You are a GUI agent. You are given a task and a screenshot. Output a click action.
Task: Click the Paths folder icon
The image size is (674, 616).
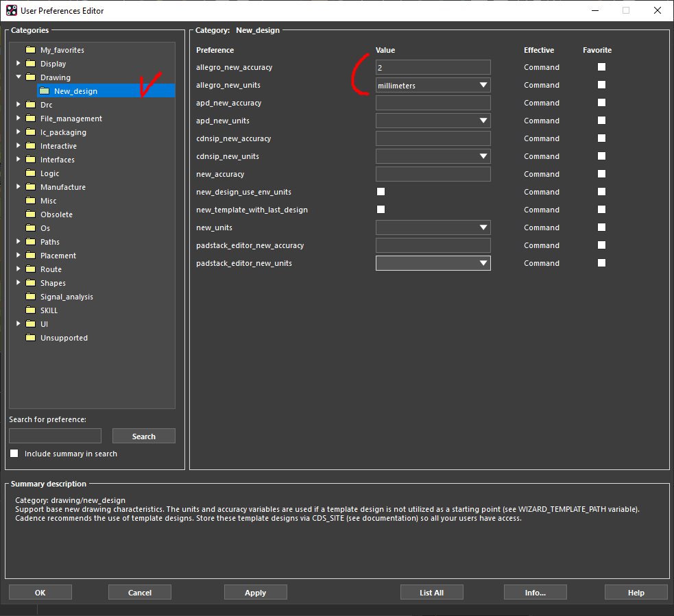(31, 242)
